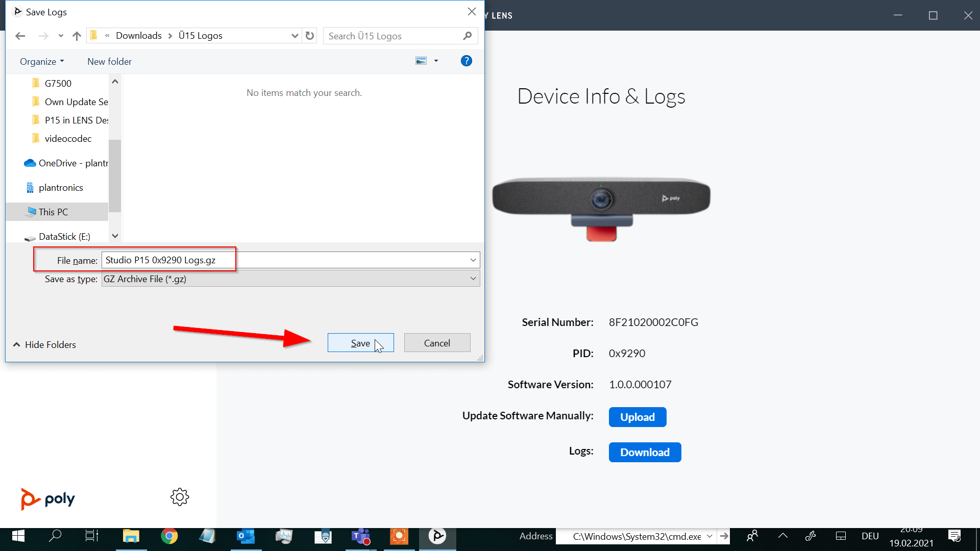Click the Poly logo
This screenshot has width=980, height=551.
click(x=47, y=498)
